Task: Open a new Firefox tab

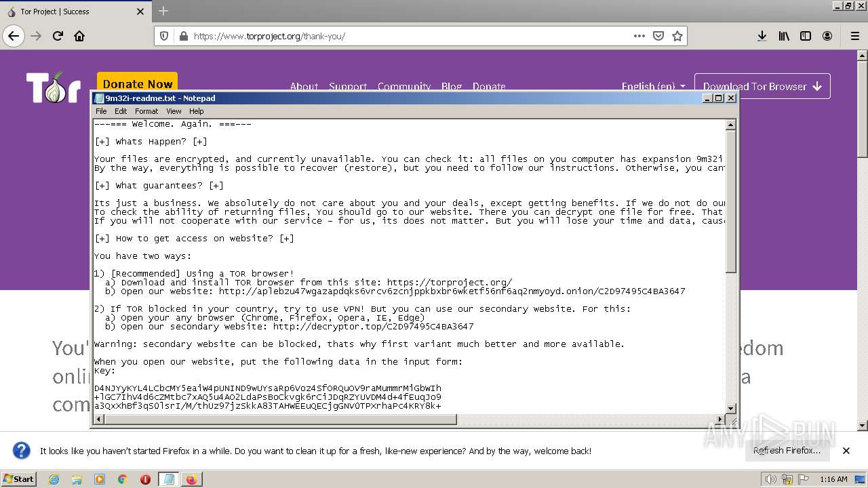Action: click(163, 11)
